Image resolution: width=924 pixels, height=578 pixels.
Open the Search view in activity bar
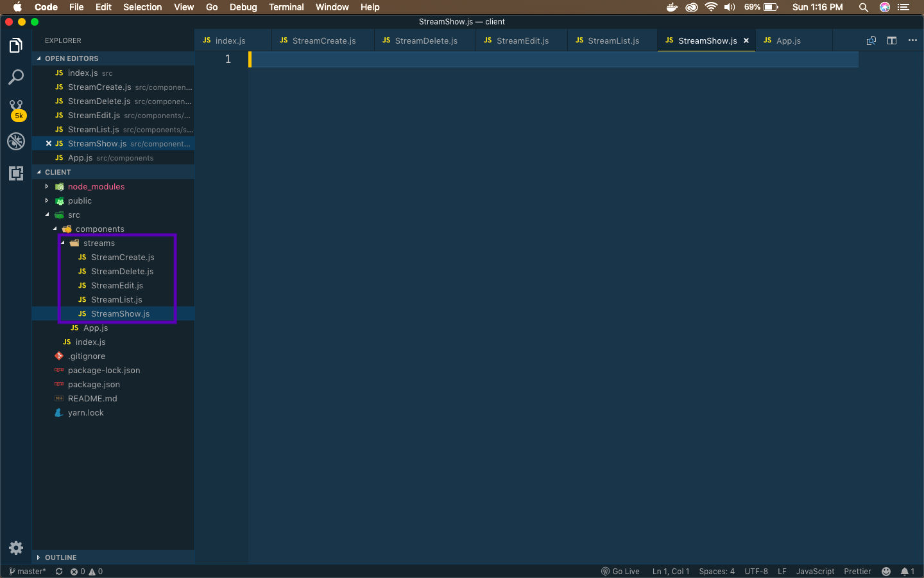point(16,77)
